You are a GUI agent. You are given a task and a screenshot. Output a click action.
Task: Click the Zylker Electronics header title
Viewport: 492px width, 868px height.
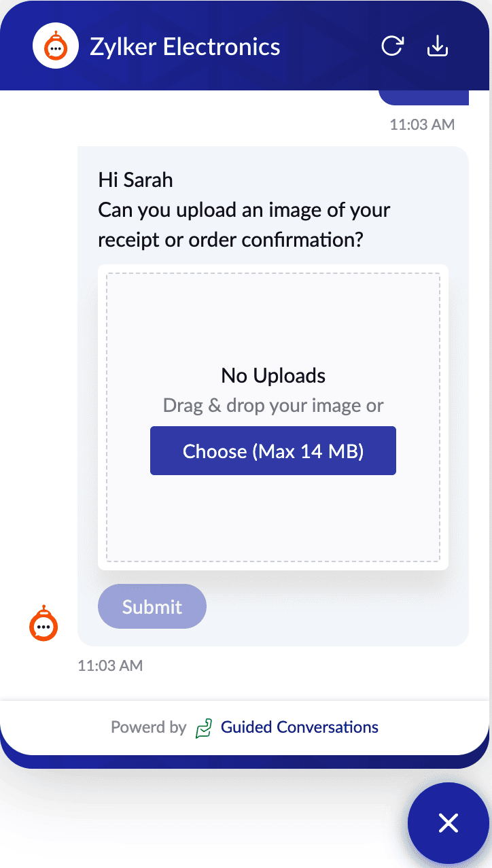pyautogui.click(x=185, y=47)
